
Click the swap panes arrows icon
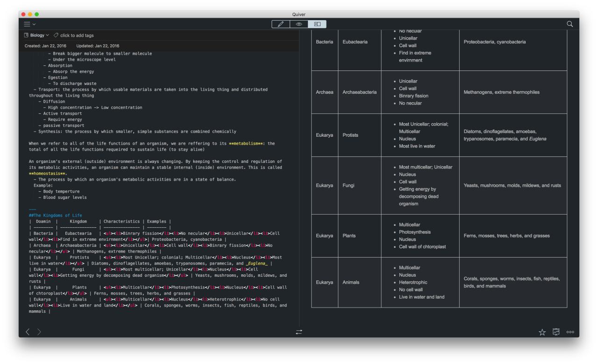299,332
